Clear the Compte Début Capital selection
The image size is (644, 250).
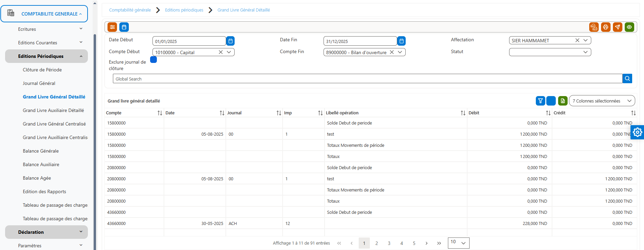[x=220, y=52]
